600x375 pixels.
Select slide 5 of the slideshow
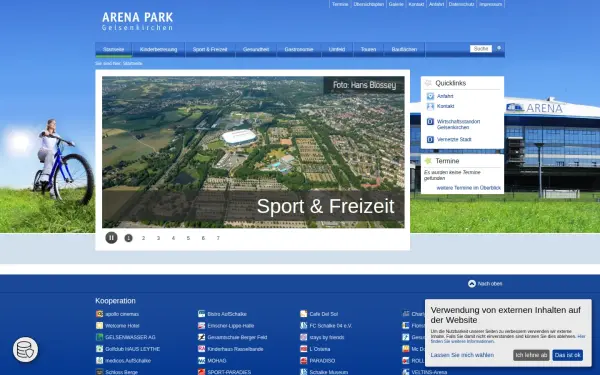188,238
